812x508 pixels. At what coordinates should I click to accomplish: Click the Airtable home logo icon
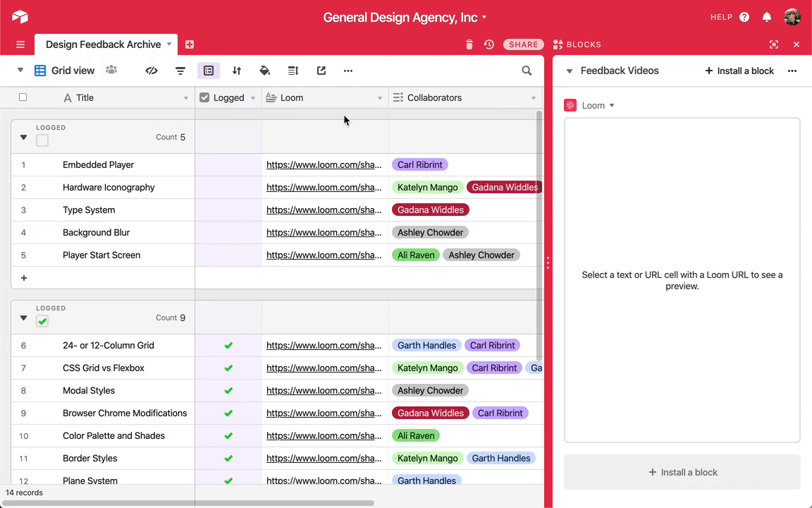[20, 17]
